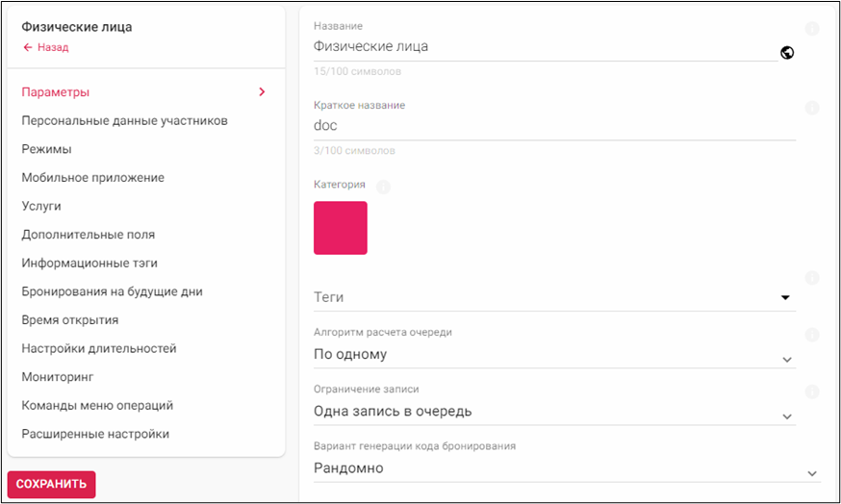Go to Мобильное приложение settings
Viewport: 841px width, 504px height.
(x=92, y=177)
